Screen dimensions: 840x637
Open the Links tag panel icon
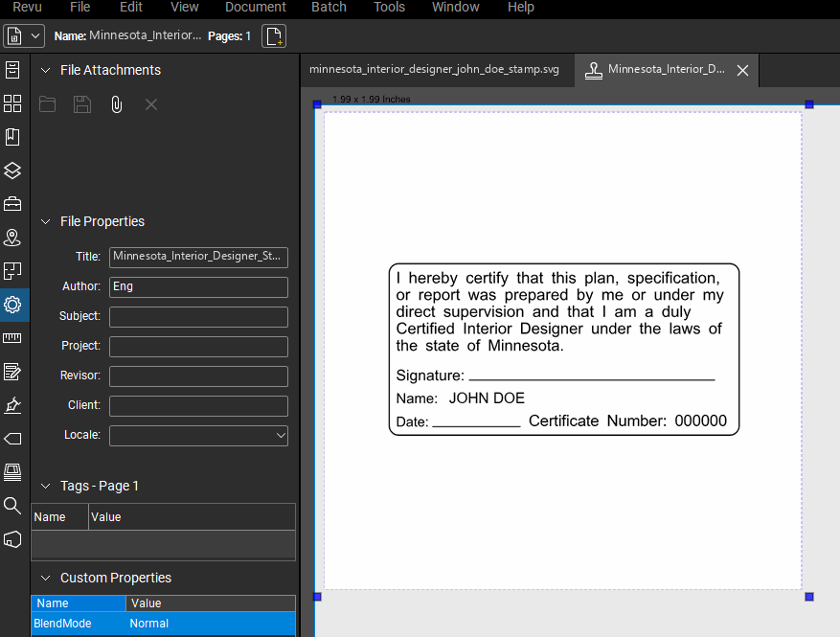(12, 439)
